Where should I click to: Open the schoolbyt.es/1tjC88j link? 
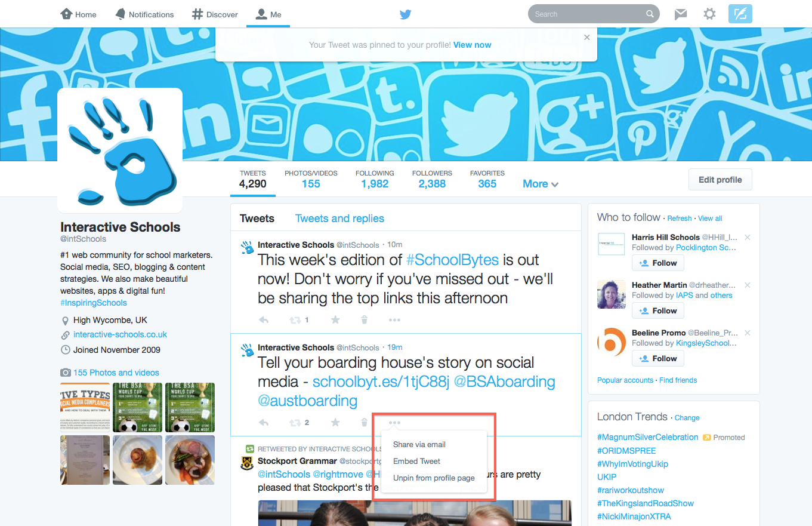[381, 382]
